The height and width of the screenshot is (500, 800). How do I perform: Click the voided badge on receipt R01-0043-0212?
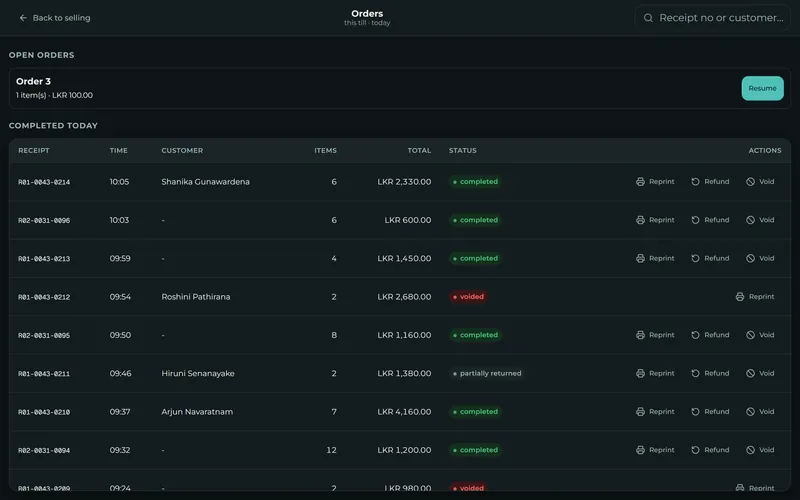[x=468, y=296]
